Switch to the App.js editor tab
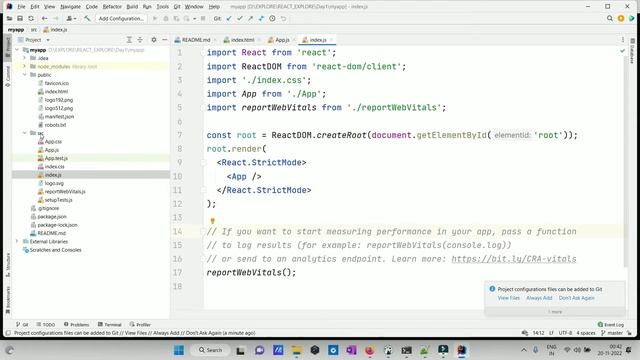Viewport: 640px width, 360px height. (x=279, y=40)
